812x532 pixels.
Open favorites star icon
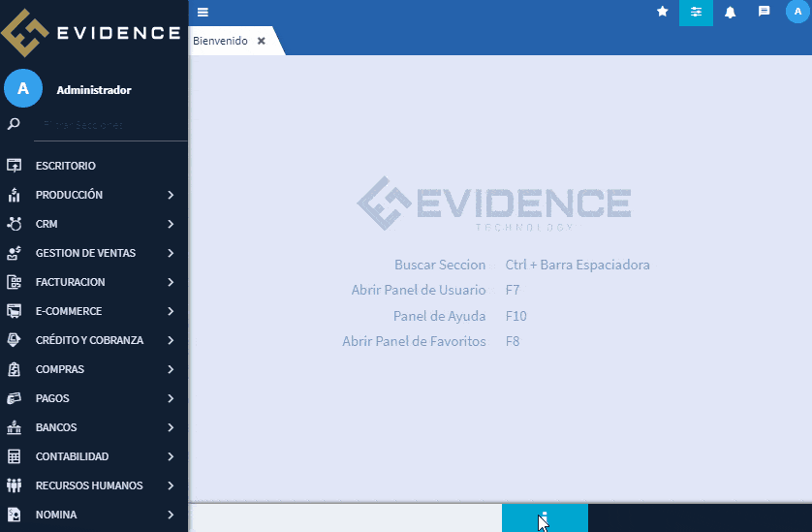(x=663, y=12)
